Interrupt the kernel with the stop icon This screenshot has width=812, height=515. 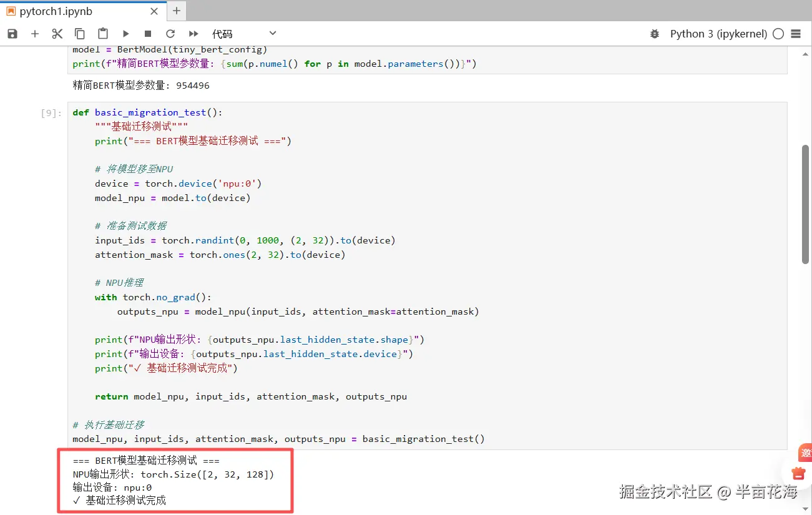coord(148,34)
